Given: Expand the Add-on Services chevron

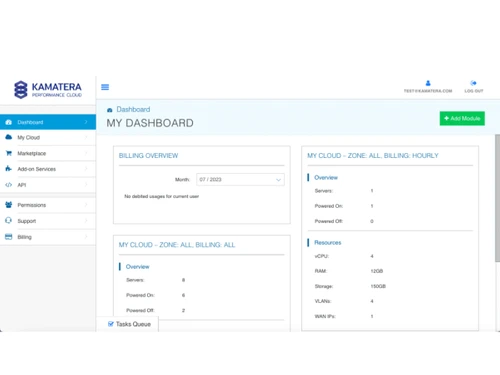Looking at the screenshot, I should 86,169.
